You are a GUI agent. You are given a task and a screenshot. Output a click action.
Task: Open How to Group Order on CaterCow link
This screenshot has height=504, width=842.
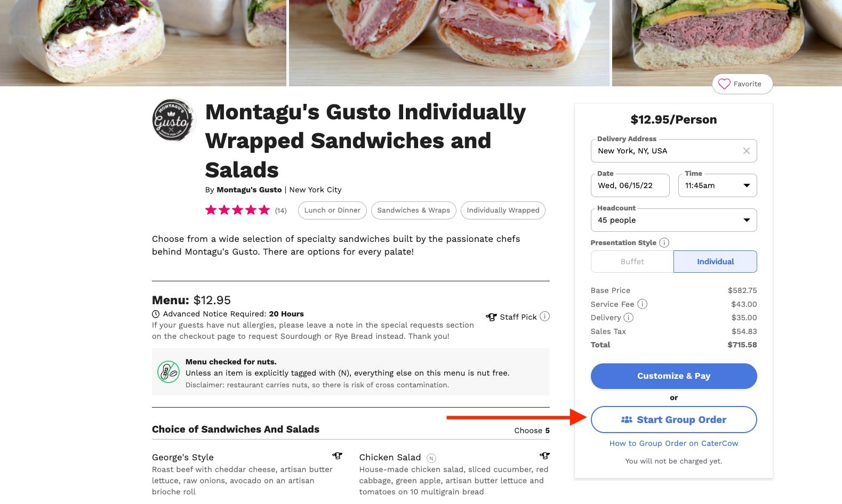coord(673,443)
